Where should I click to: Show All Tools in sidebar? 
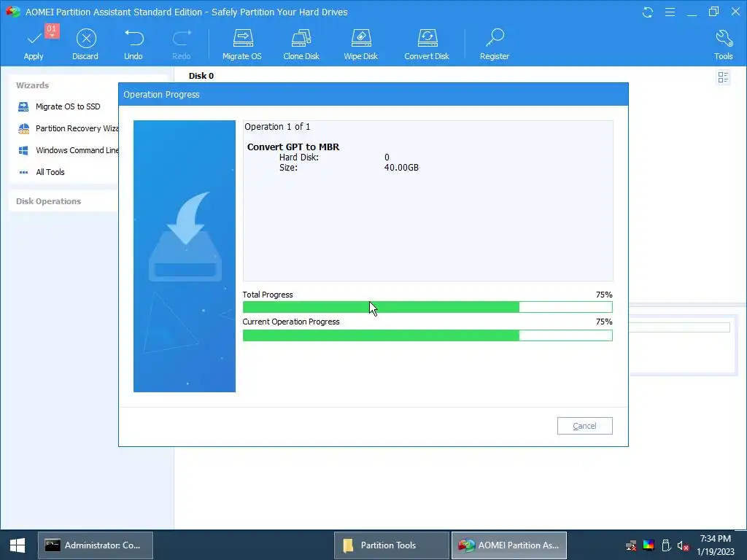42,172
